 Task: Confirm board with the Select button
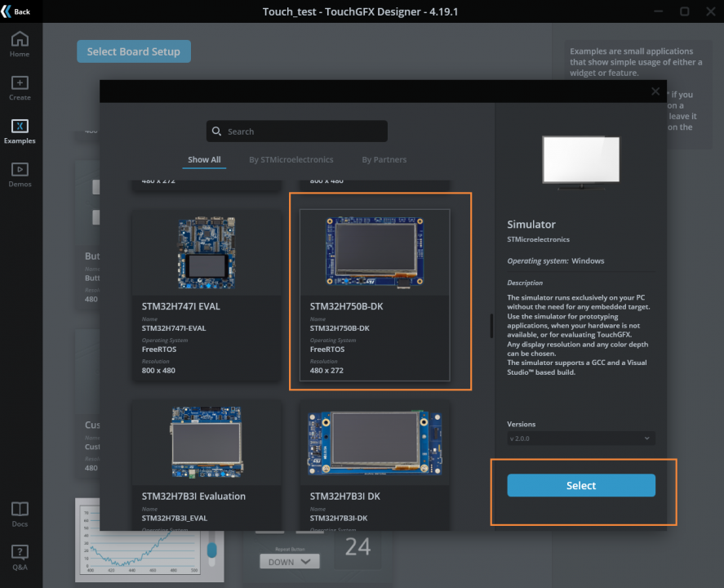tap(581, 485)
